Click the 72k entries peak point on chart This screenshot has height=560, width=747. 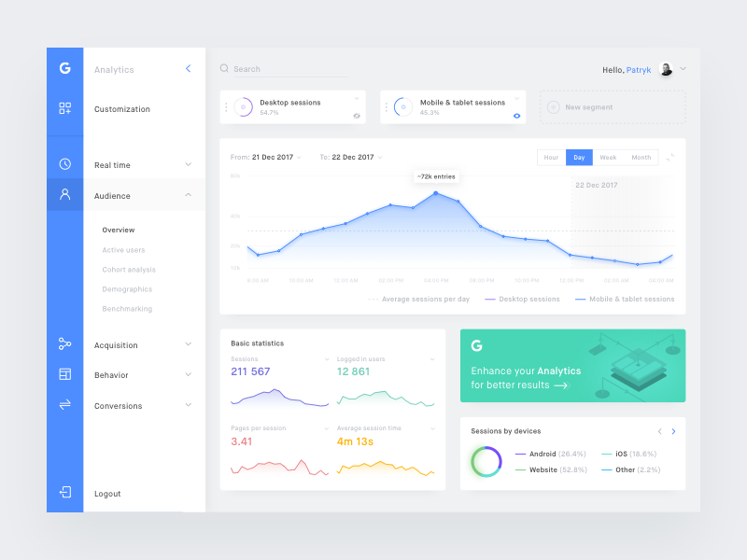pyautogui.click(x=436, y=193)
